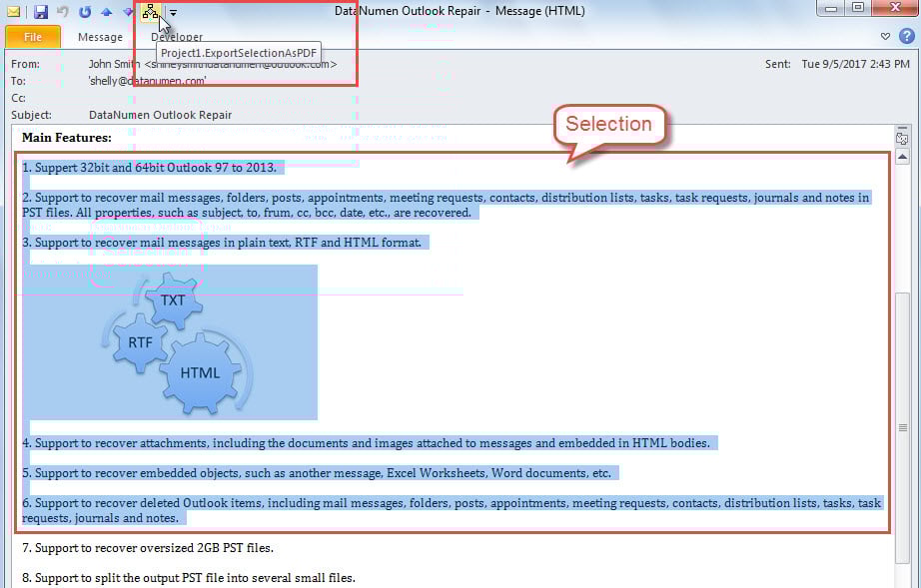
Task: Click line '4. Support to recover attachments'
Action: [366, 443]
